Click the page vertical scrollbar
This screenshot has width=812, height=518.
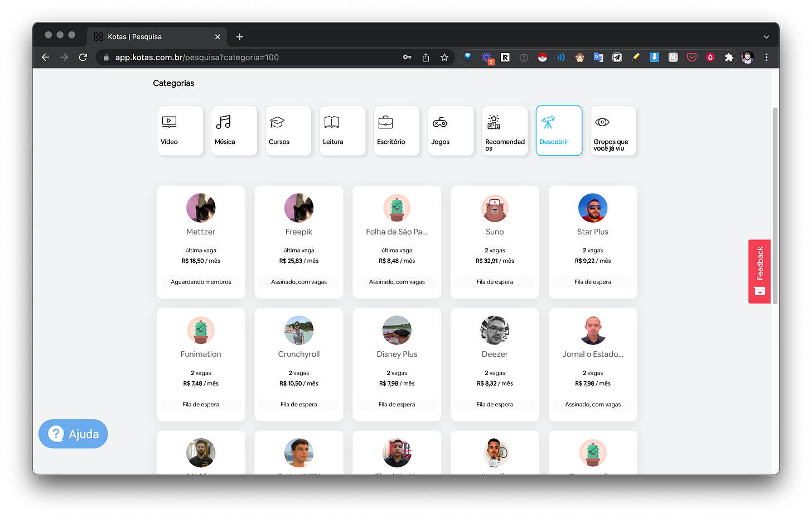pos(775,205)
